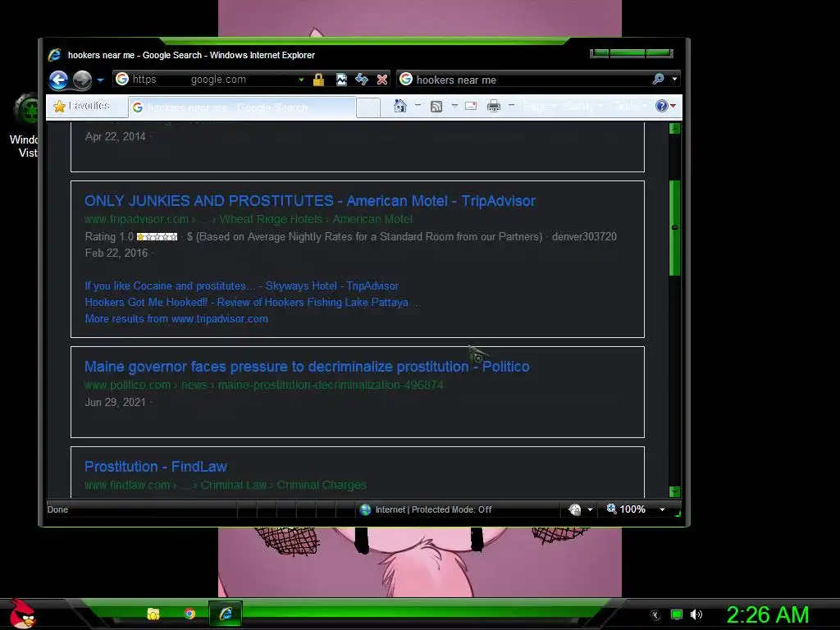Click the 'Apr 22, 2014' date text

pyautogui.click(x=115, y=137)
